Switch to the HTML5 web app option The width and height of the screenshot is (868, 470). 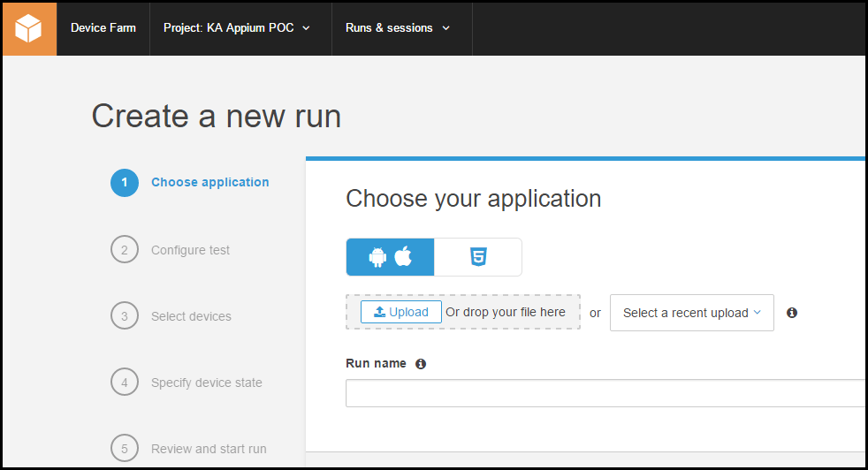(478, 257)
